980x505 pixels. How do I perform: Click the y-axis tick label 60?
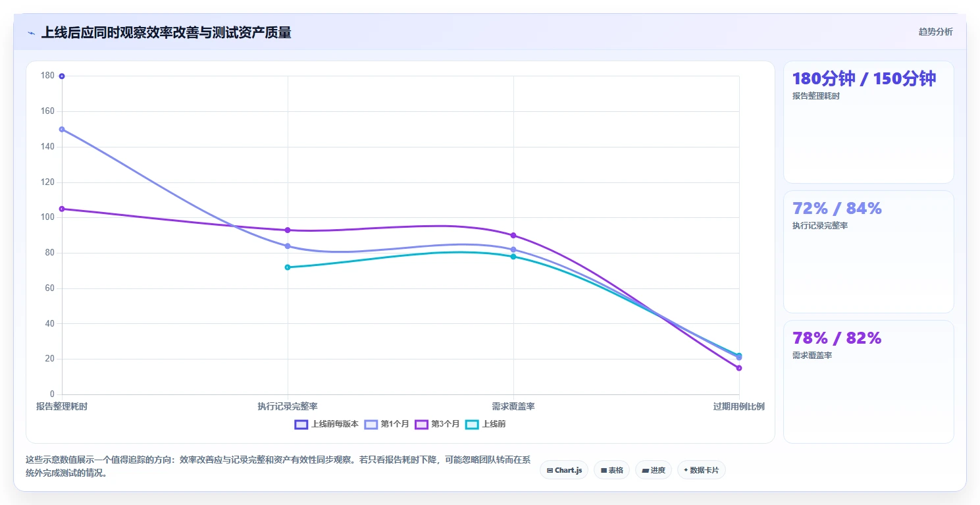[x=49, y=288]
